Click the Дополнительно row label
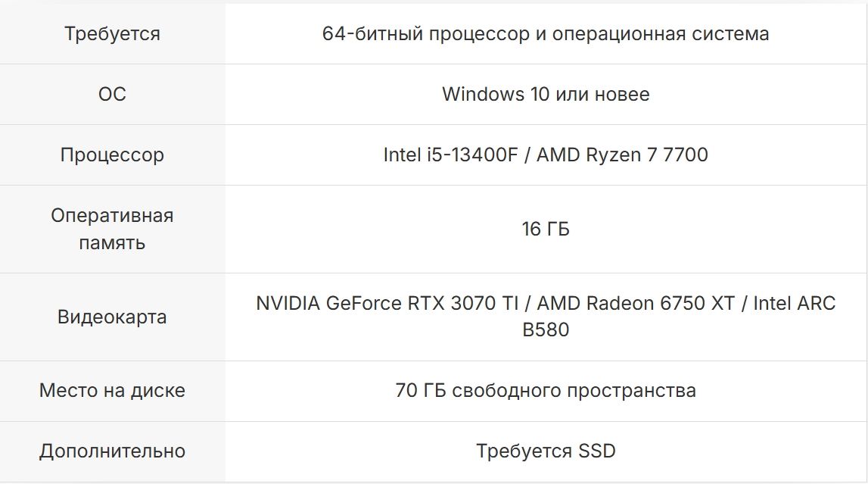Viewport: 868px width, 484px height. tap(112, 451)
